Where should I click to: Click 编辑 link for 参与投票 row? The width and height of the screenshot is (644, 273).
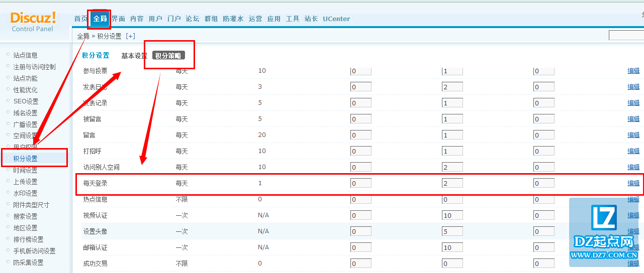click(x=633, y=71)
